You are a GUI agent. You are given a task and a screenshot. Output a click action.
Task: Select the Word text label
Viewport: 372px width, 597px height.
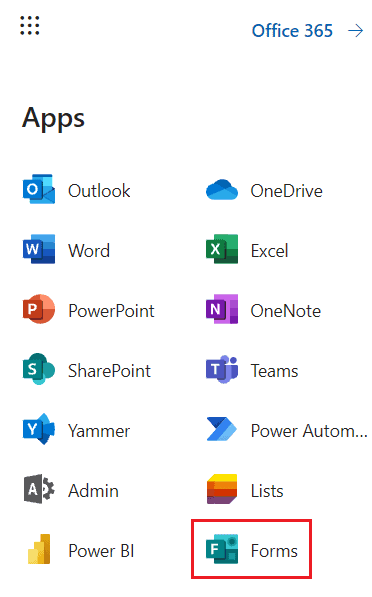click(x=89, y=251)
